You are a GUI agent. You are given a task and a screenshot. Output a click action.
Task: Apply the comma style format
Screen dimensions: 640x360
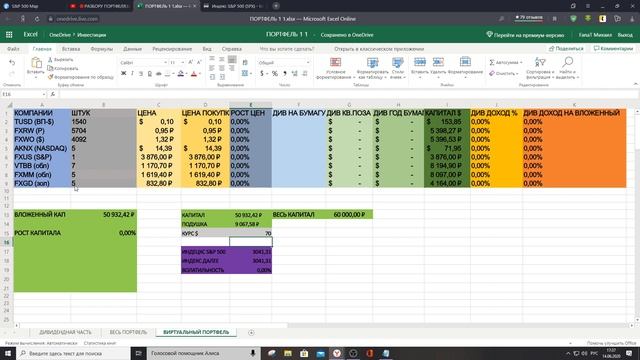[284, 73]
